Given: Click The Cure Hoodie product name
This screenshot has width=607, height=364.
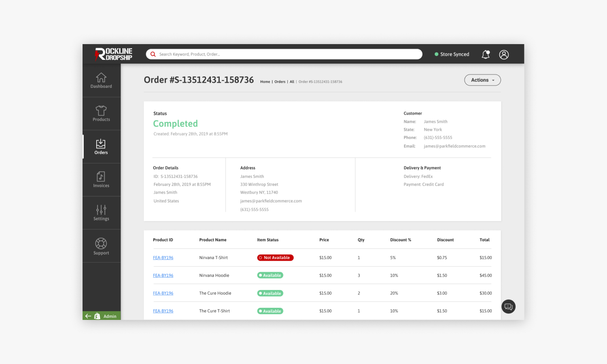Looking at the screenshot, I should pos(215,293).
